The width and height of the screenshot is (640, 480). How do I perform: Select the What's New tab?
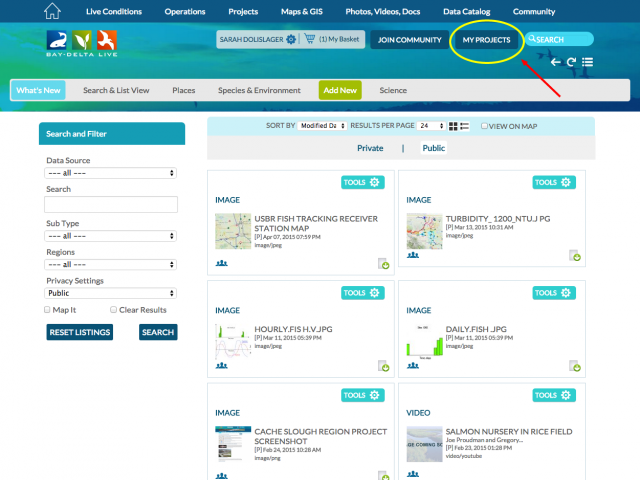(38, 90)
